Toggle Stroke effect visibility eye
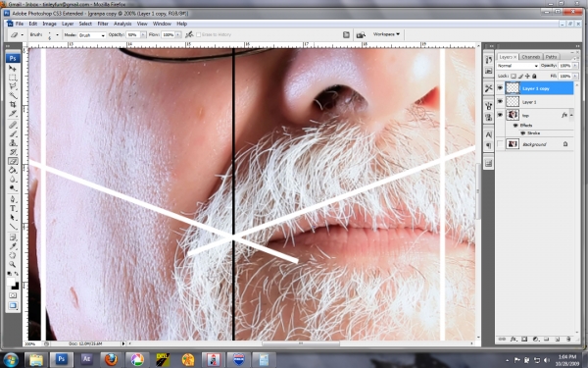588x368 pixels. tap(522, 133)
